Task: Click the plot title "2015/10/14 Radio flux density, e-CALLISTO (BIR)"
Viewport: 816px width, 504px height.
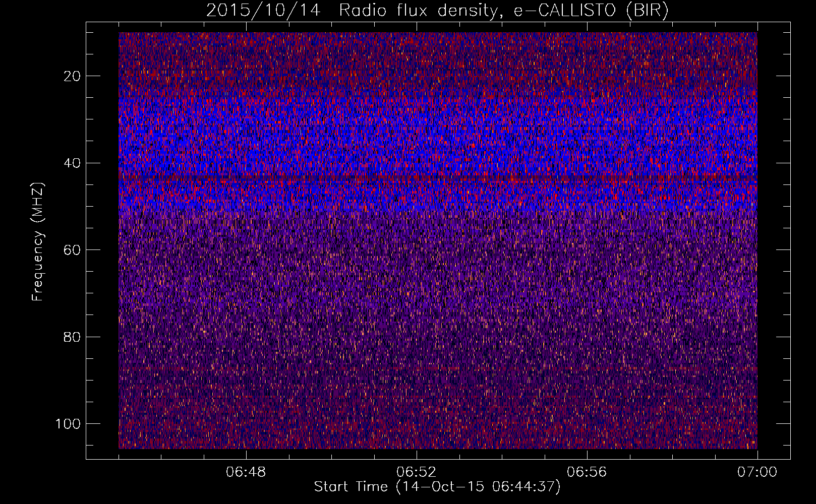Action: tap(437, 11)
